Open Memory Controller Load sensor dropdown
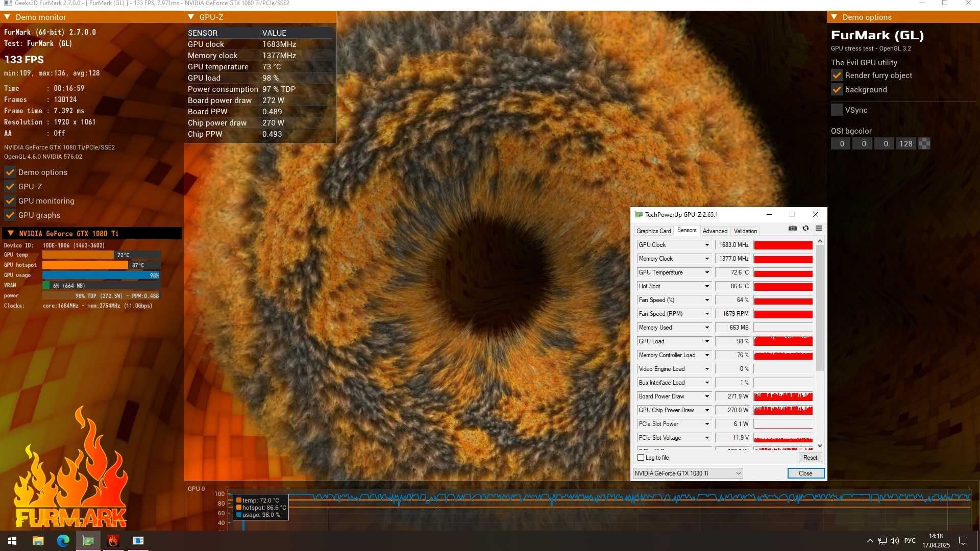The image size is (980, 551). pos(707,355)
